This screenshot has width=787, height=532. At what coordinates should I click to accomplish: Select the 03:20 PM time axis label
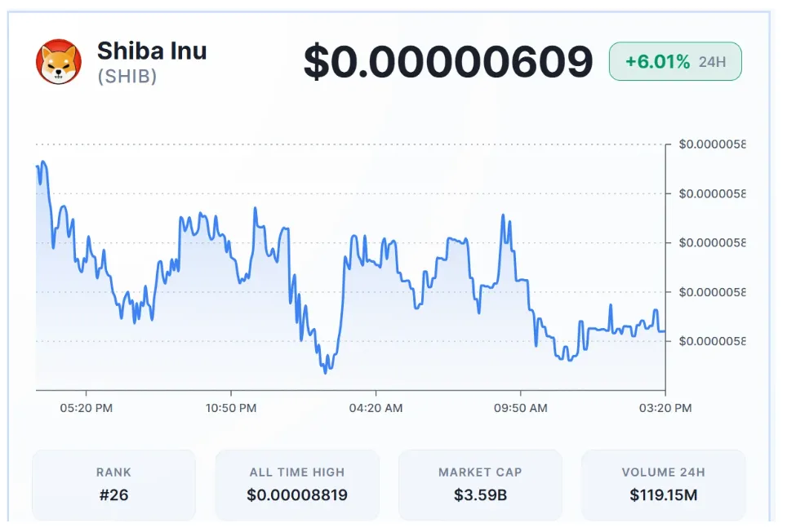[665, 408]
